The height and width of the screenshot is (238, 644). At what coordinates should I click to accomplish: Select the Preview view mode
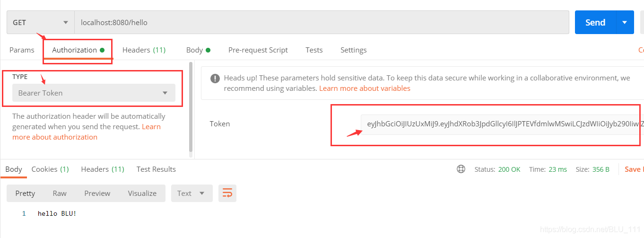coord(97,193)
